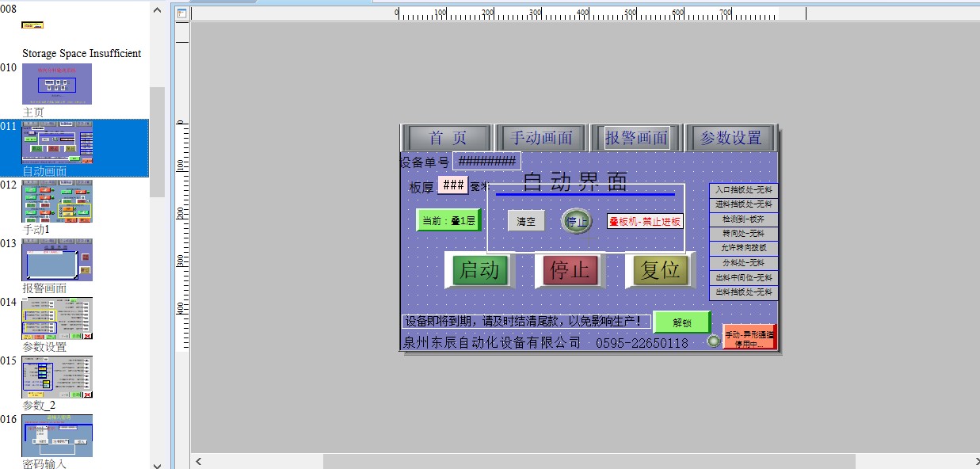Click the round 停止 indicator lamp
The width and height of the screenshot is (980, 469).
(576, 222)
